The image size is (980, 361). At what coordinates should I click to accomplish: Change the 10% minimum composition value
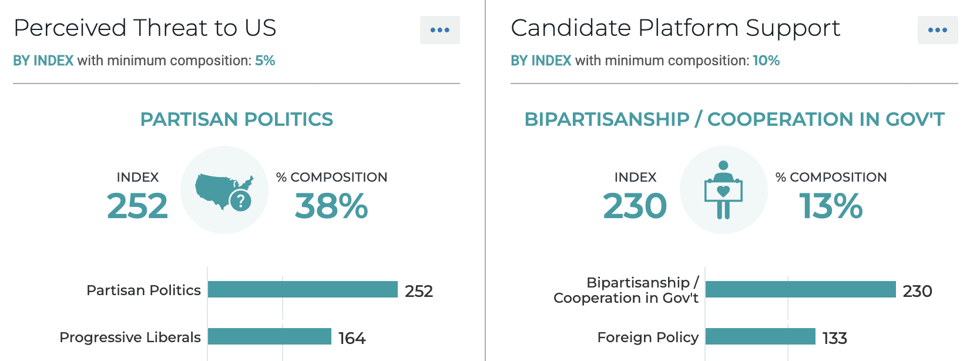coord(766,61)
